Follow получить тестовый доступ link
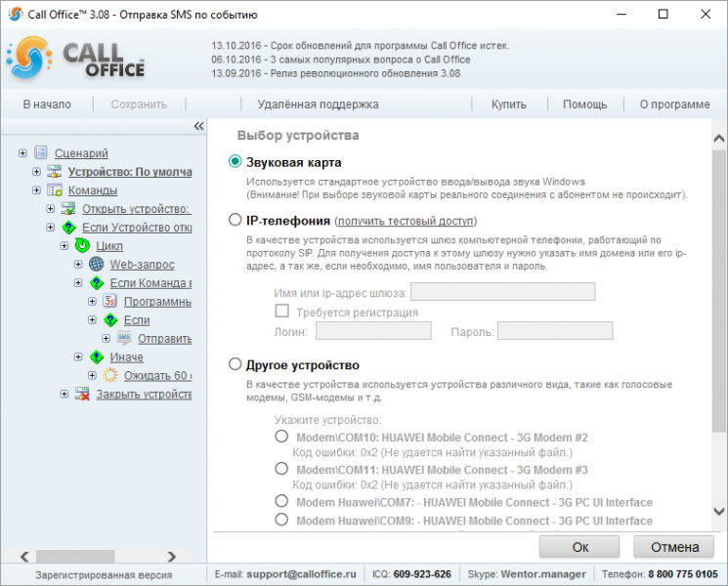Screen dimensions: 728x586 click(x=406, y=222)
